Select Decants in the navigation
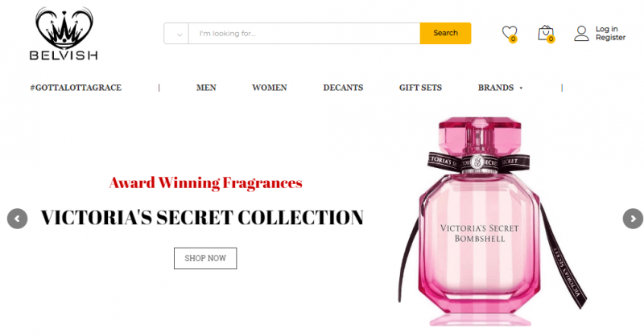The height and width of the screenshot is (336, 644). pos(343,88)
